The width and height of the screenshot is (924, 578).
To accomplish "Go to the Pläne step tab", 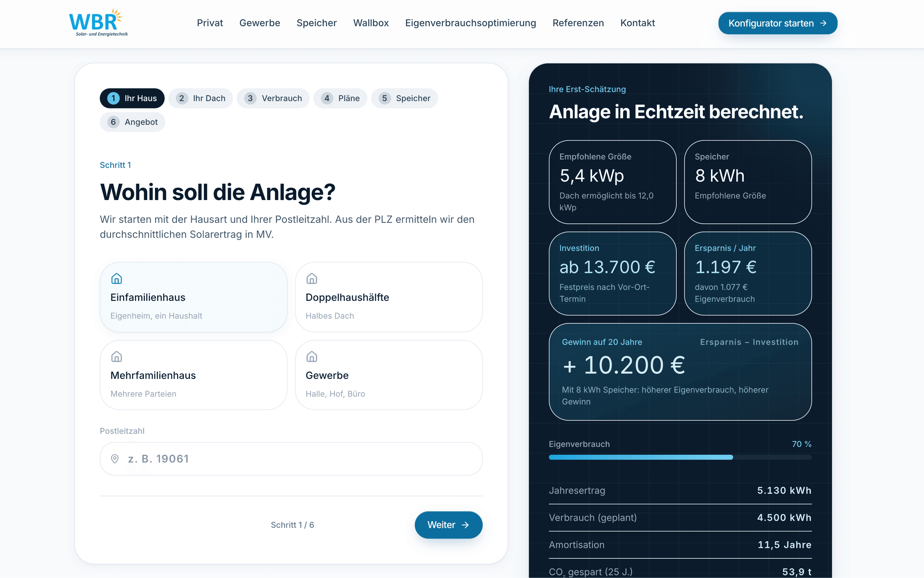I will pyautogui.click(x=340, y=98).
